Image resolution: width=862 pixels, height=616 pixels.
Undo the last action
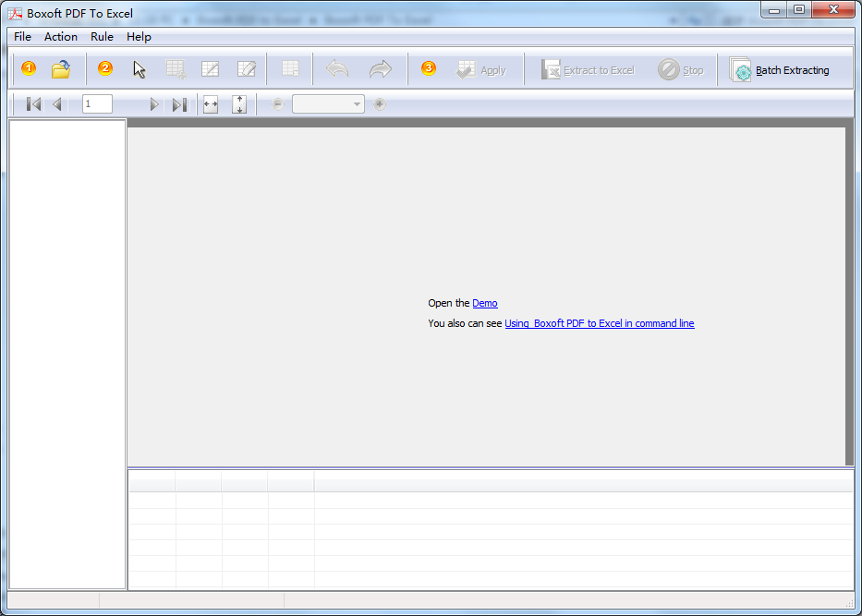coord(336,68)
